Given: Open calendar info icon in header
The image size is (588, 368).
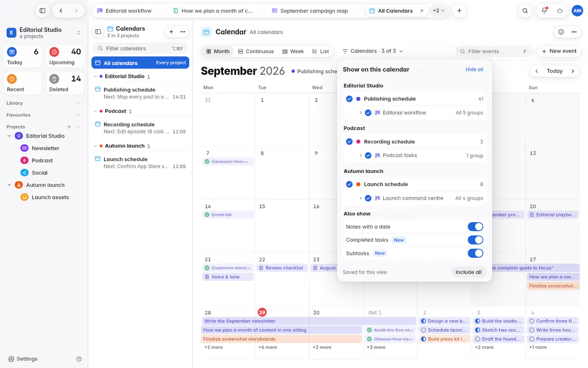Looking at the screenshot, I should click(x=561, y=32).
